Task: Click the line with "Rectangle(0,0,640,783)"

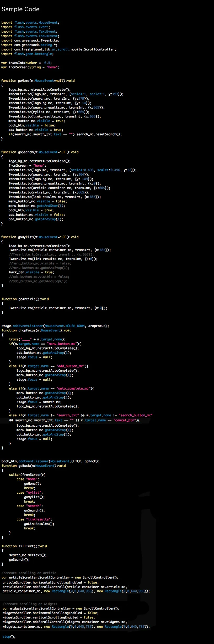Action: tap(76, 627)
